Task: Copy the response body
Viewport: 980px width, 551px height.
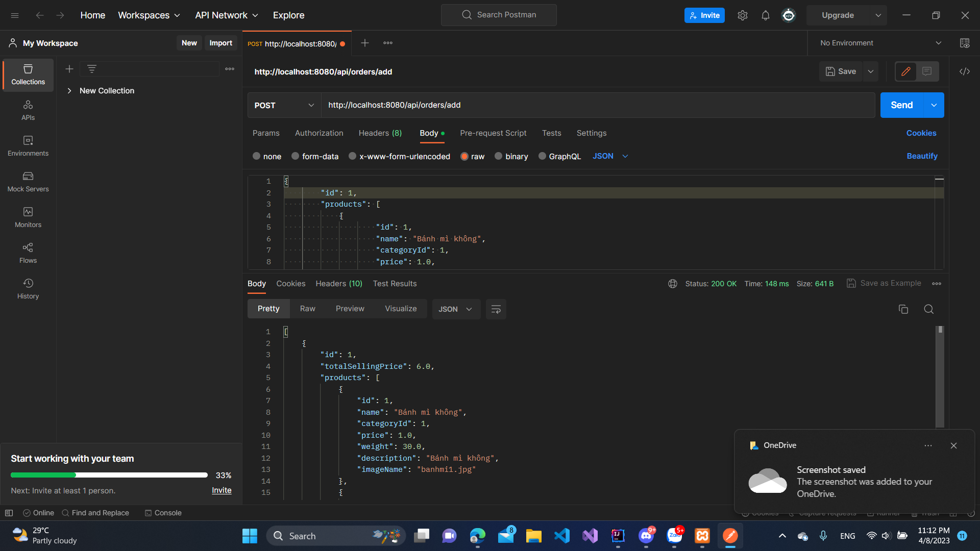Action: tap(903, 309)
